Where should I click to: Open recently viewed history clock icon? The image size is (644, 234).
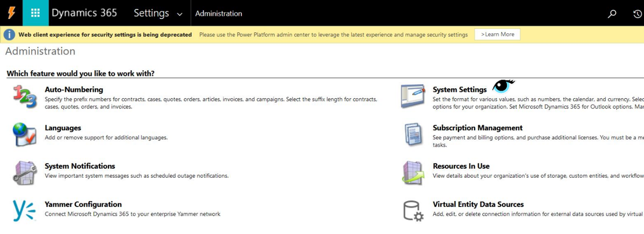637,13
